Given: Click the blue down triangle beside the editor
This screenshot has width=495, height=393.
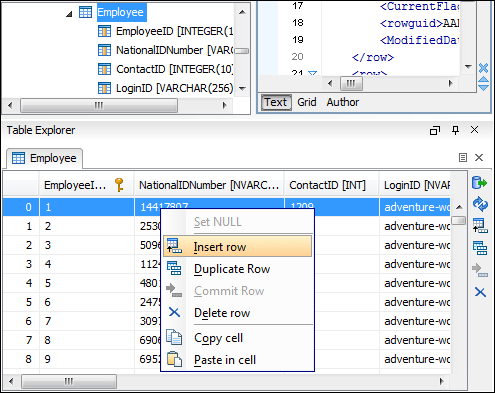Looking at the screenshot, I should [483, 88].
